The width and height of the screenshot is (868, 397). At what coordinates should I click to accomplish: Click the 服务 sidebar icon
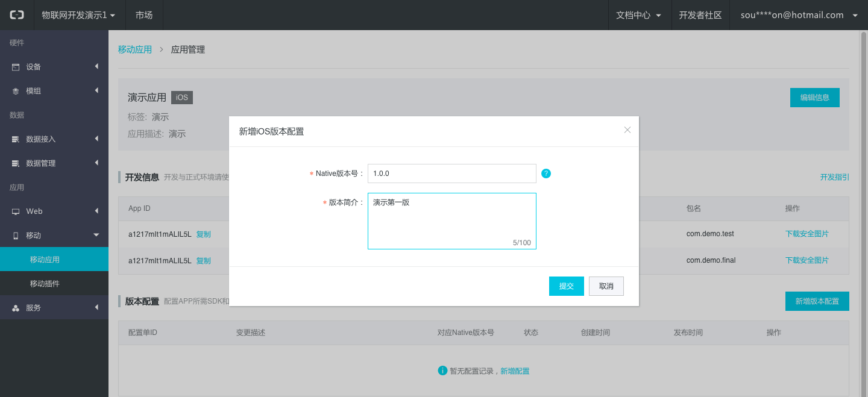[x=16, y=308]
